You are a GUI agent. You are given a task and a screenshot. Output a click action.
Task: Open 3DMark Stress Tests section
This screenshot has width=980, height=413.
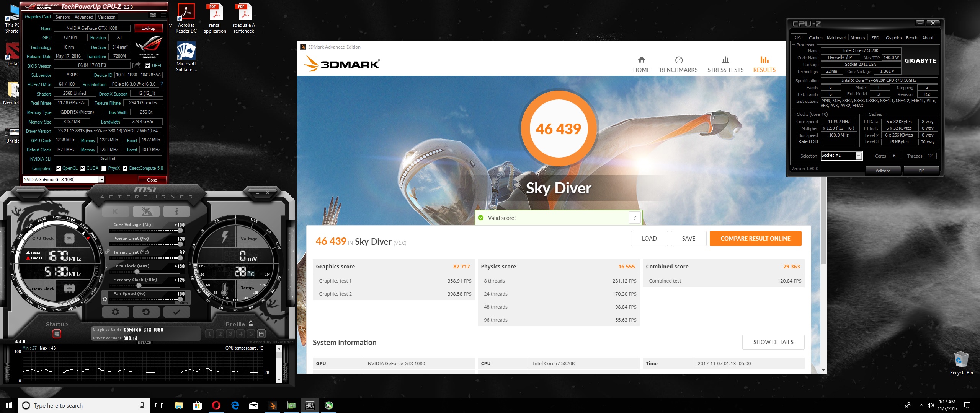725,64
